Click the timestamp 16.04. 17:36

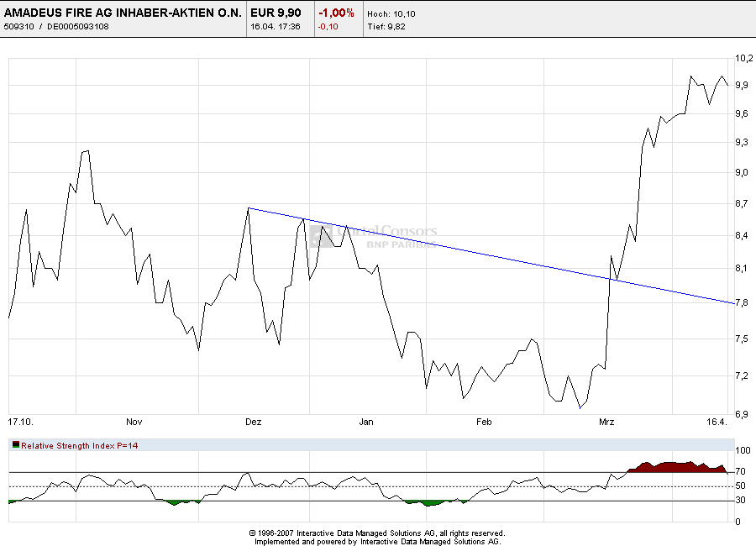pyautogui.click(x=276, y=27)
